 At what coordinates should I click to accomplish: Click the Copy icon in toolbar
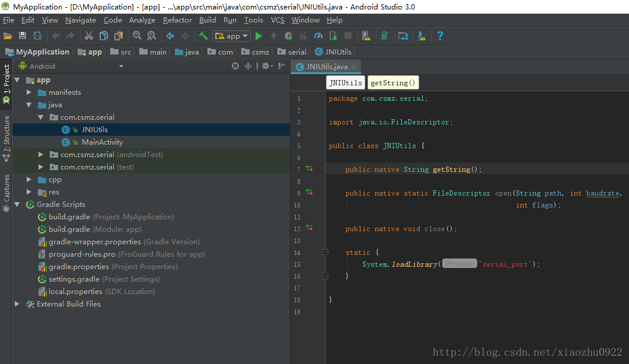click(104, 36)
